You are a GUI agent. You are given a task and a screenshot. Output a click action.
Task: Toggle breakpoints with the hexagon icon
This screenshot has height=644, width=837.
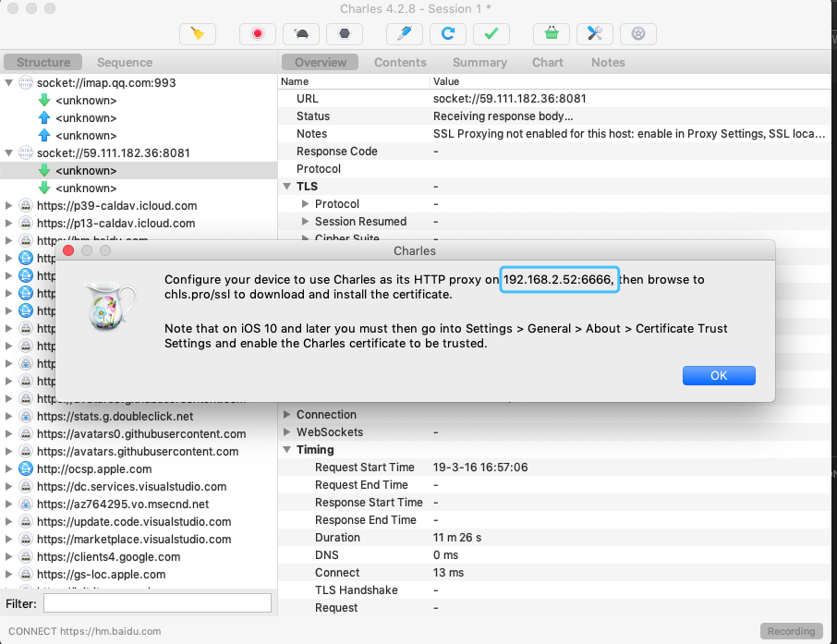point(345,33)
